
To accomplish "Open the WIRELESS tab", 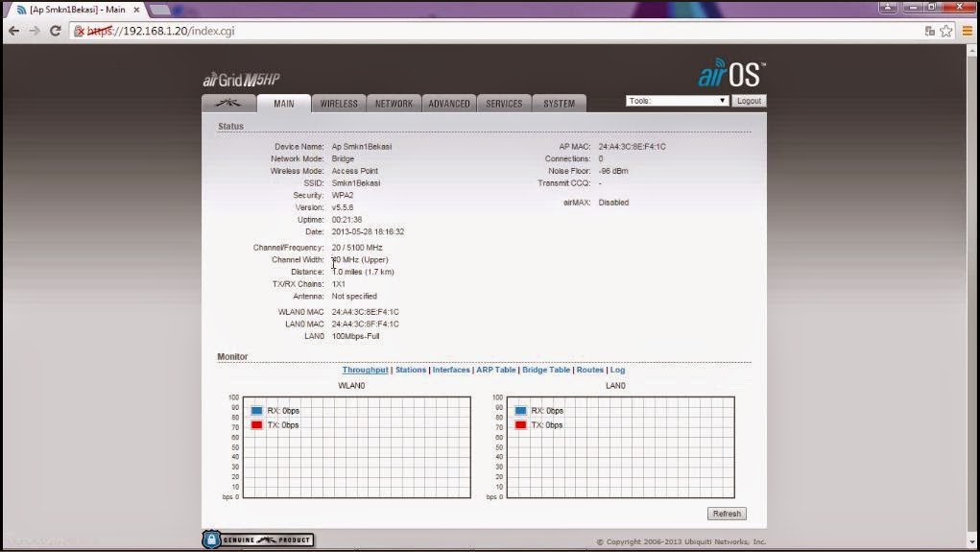I will click(339, 104).
